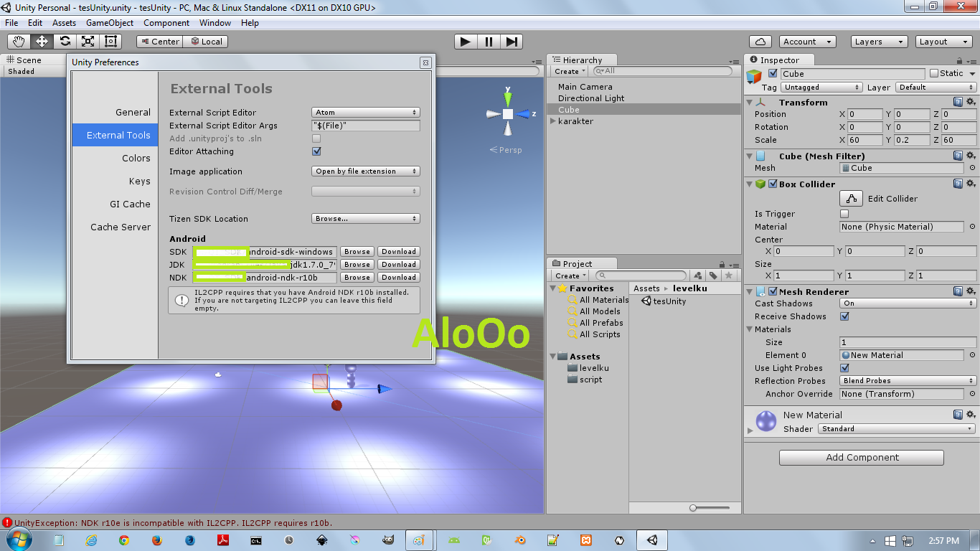Open the External Script Editor dropdown
This screenshot has width=980, height=551.
pos(365,112)
